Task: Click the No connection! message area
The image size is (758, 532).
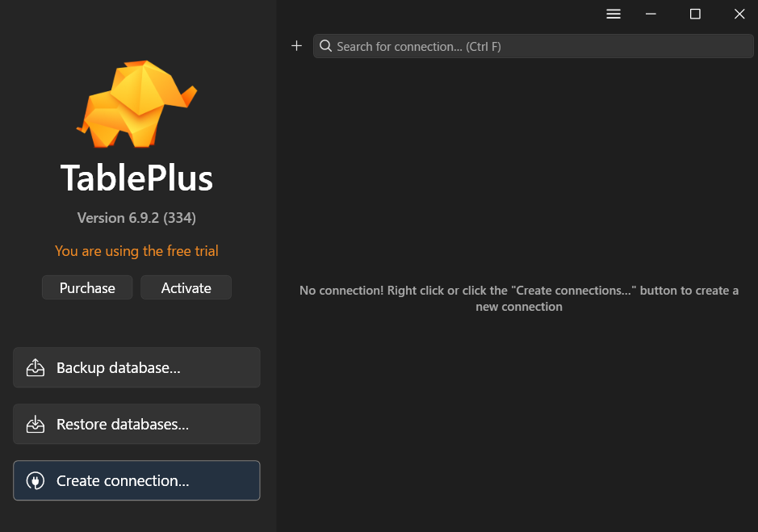Action: [x=518, y=299]
